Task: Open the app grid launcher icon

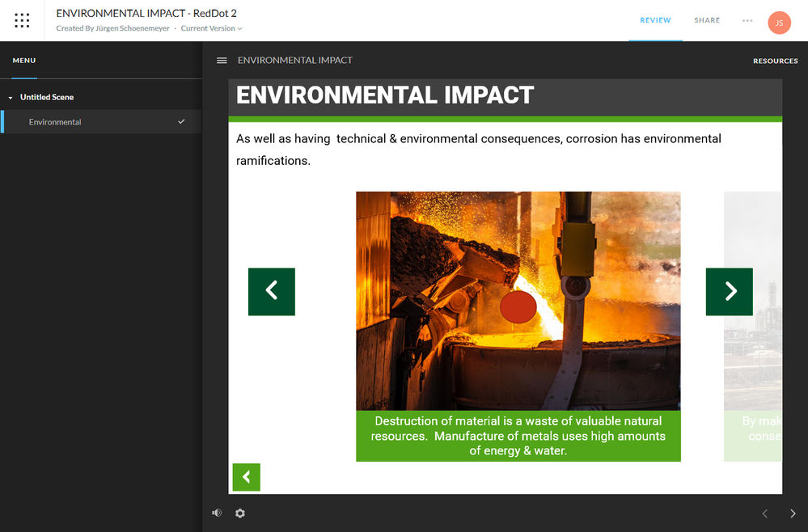Action: (22, 21)
